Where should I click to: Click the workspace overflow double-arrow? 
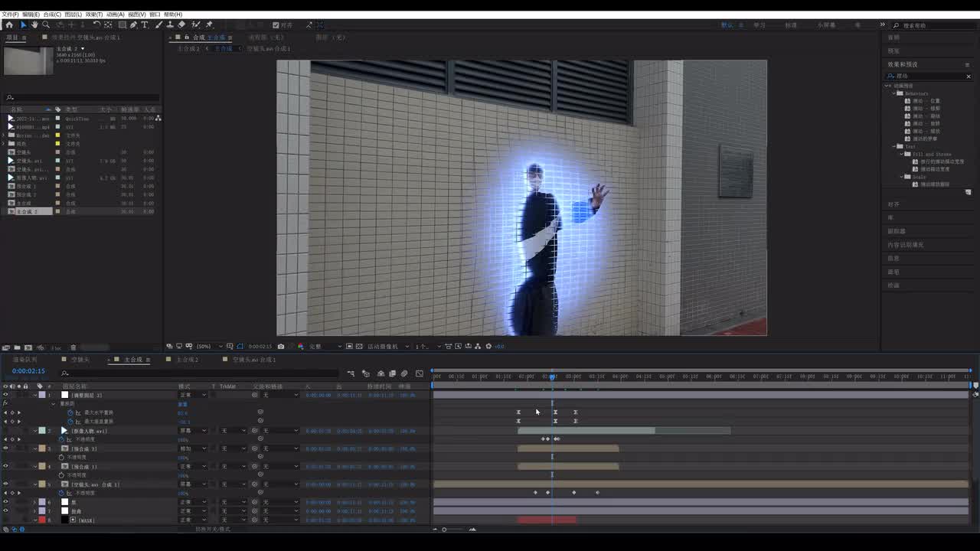[x=882, y=24]
